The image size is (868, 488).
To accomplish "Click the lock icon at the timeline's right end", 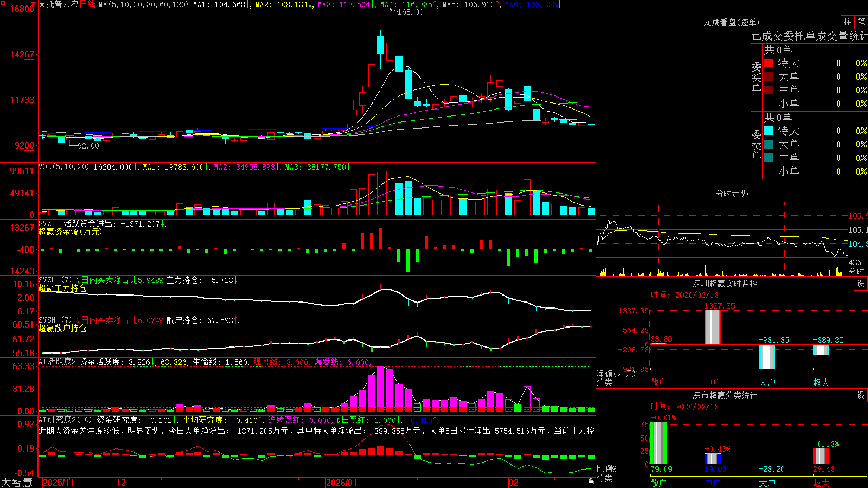I will (x=591, y=481).
